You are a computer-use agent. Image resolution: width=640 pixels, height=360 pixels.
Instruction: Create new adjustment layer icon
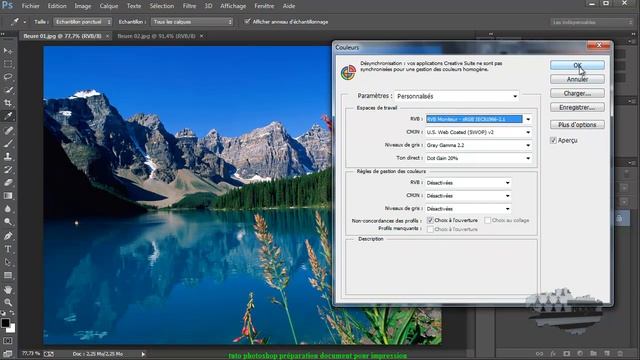580,353
